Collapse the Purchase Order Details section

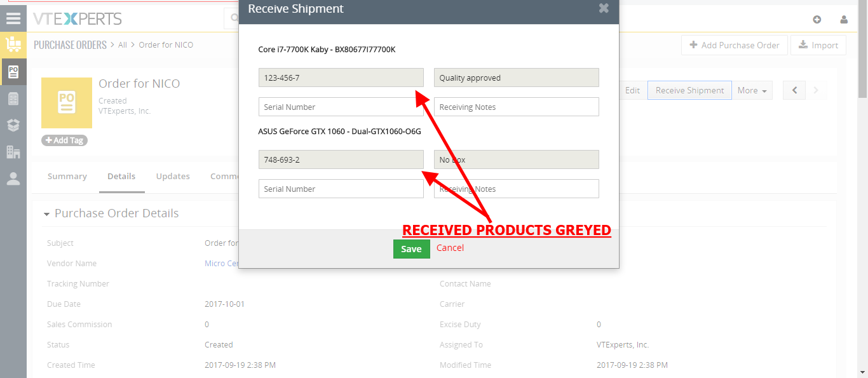pyautogui.click(x=46, y=214)
